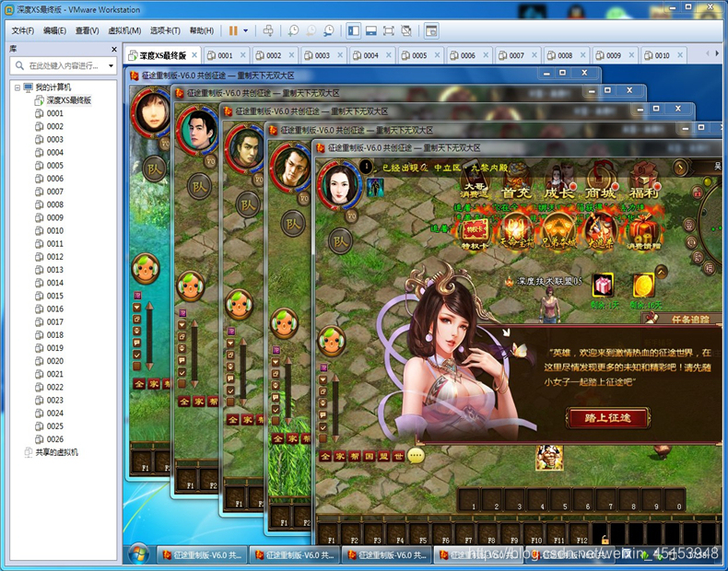The width and height of the screenshot is (728, 571).
Task: Switch to the 0005 VM tab
Action: [419, 55]
